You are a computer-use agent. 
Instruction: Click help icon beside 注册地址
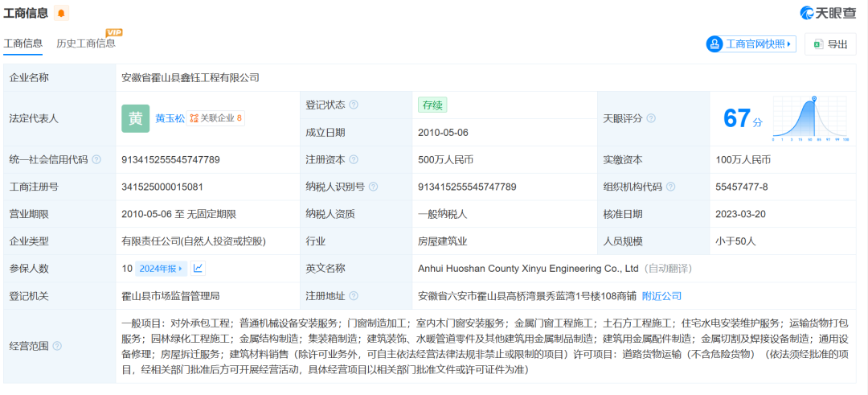pos(354,296)
